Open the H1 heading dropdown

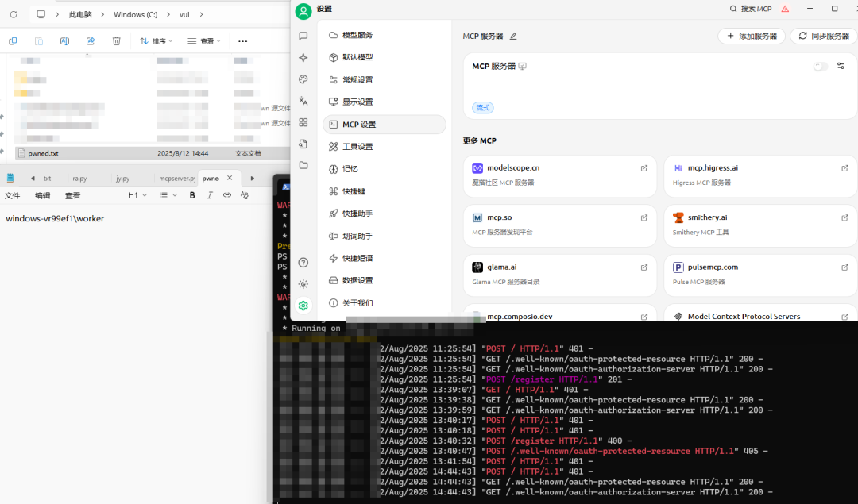click(137, 195)
